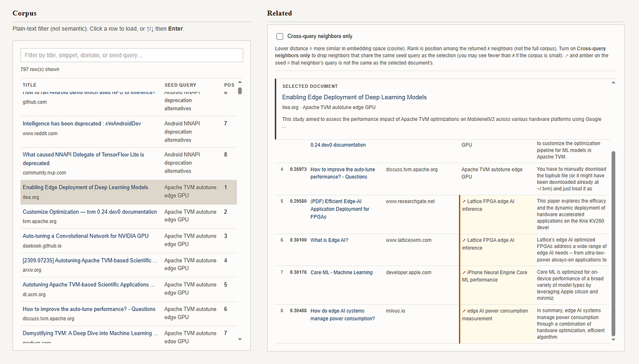Screen dimensions: 639x364
Task: Click the Corpus panel heading
Action: tap(24, 13)
